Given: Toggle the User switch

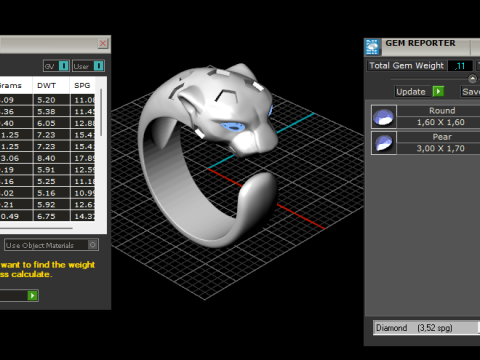Looking at the screenshot, I should 88,66.
